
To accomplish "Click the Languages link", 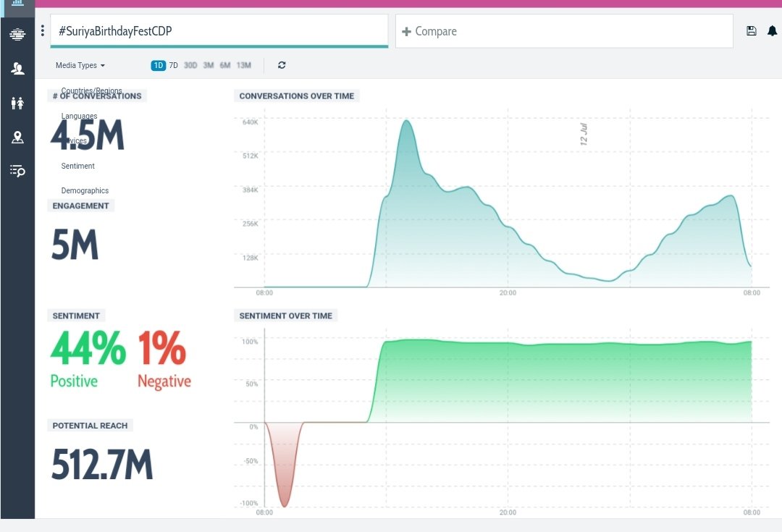I will tap(79, 116).
